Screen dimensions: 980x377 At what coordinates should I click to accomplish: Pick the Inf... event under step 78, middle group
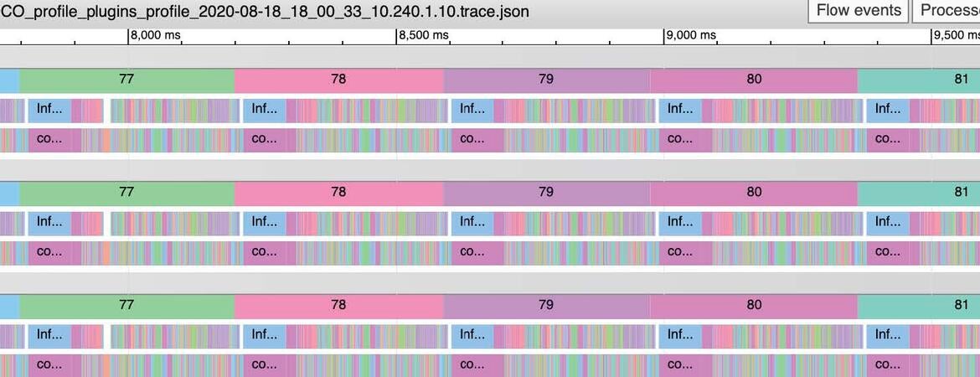[265, 223]
